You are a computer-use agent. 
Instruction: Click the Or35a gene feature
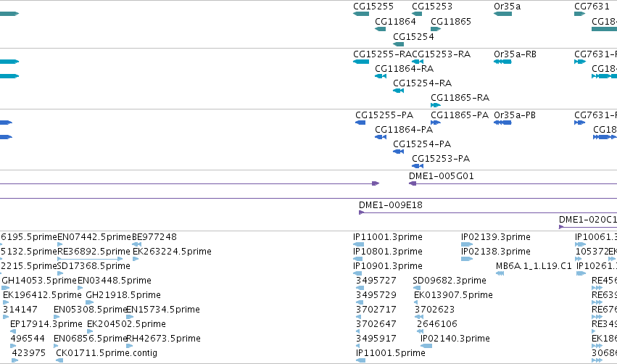pyautogui.click(x=502, y=14)
